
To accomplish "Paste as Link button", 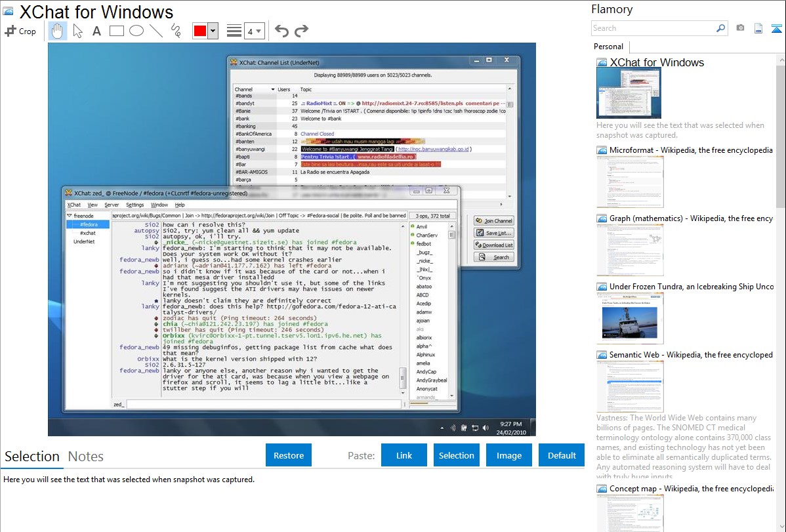I will 404,455.
